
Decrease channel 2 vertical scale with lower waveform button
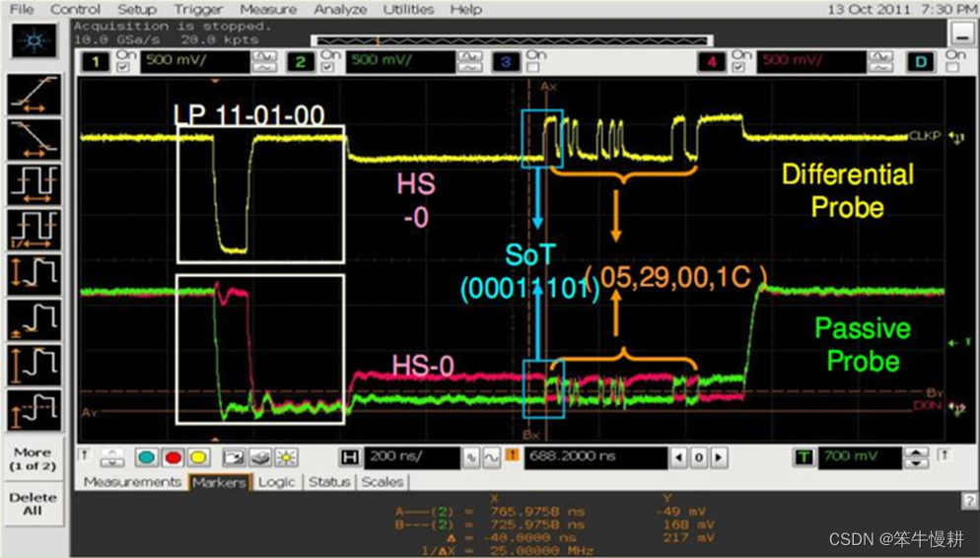[x=470, y=67]
